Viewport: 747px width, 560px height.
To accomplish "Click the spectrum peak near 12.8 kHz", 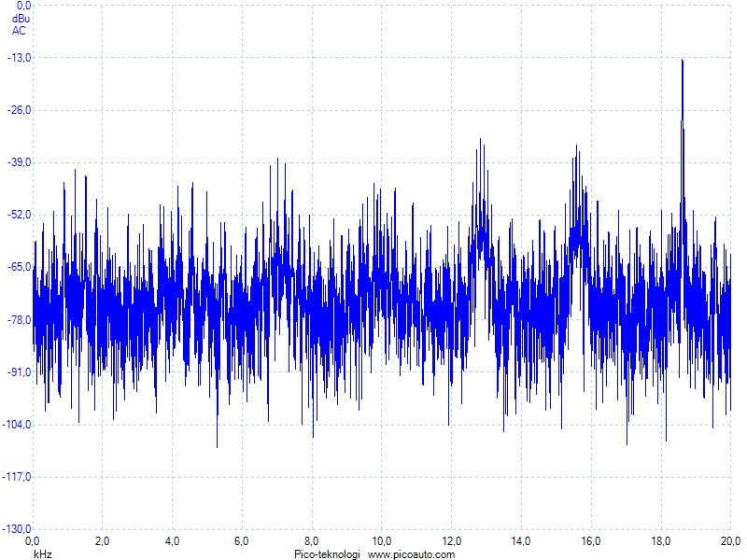I will (x=480, y=139).
